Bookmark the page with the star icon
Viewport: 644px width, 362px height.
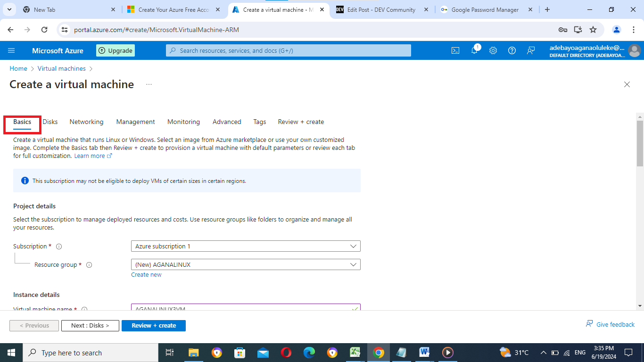pyautogui.click(x=593, y=29)
